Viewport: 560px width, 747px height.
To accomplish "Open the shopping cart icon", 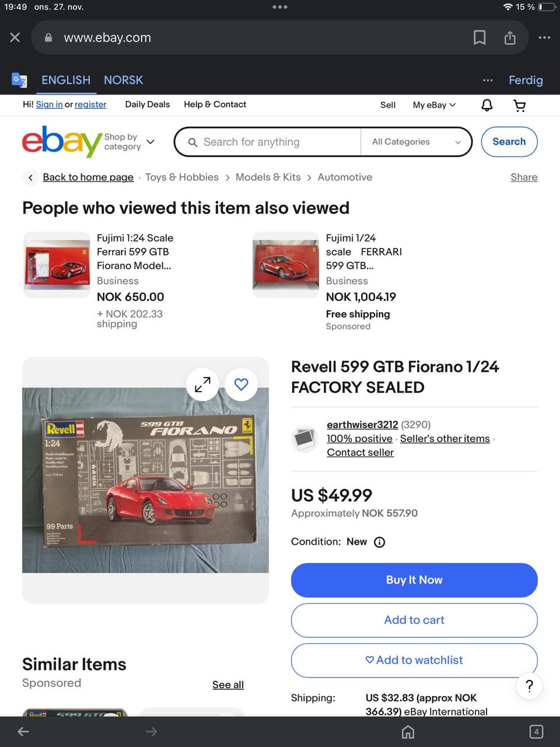I will click(519, 105).
